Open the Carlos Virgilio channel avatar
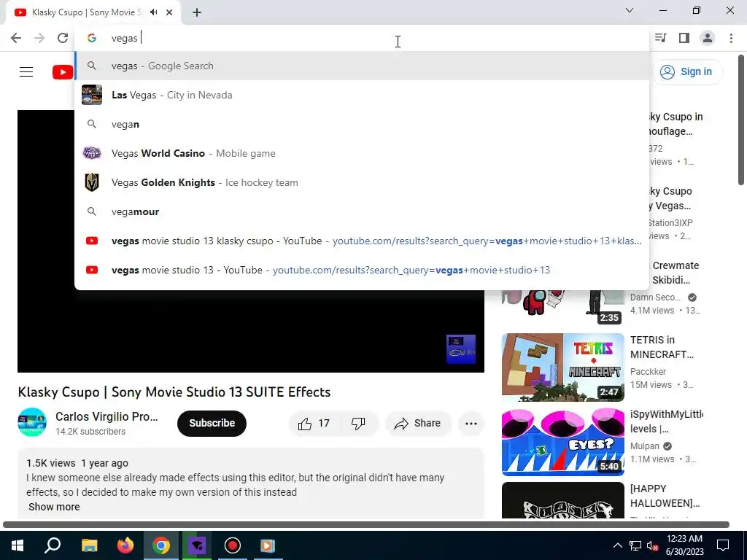This screenshot has width=747, height=560. coord(32,422)
